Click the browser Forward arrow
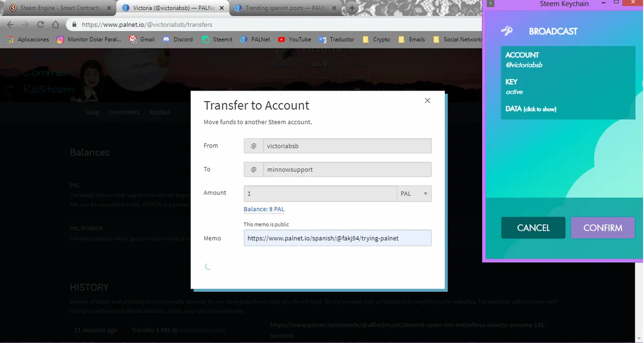 coord(25,24)
